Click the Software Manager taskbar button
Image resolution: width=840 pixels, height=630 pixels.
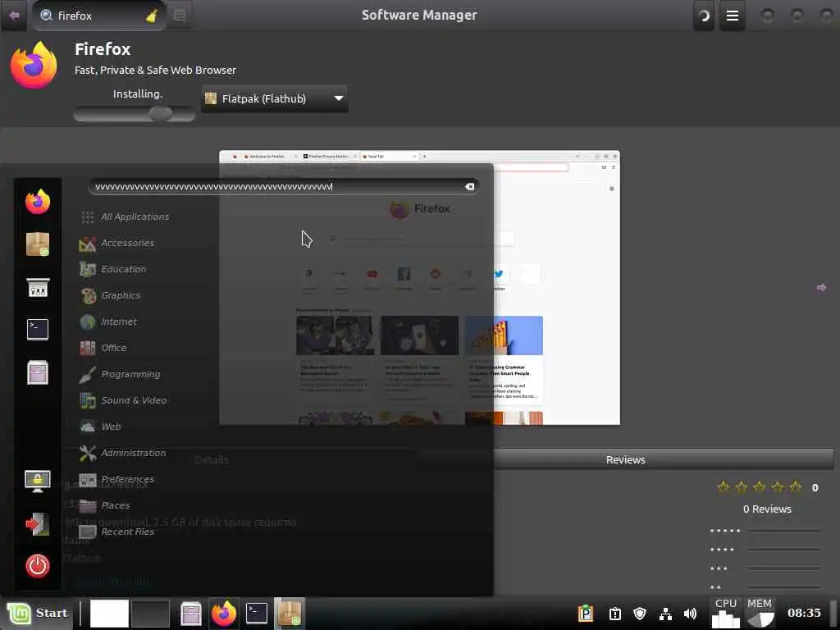[290, 614]
